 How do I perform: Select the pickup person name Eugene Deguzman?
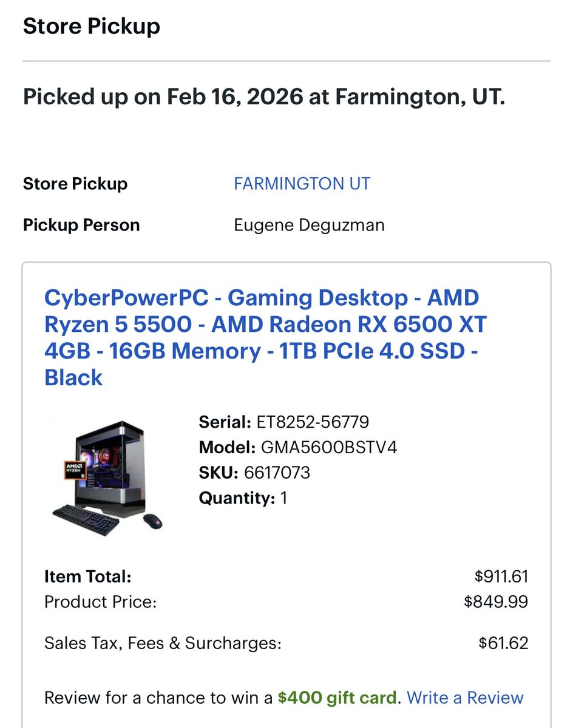click(x=309, y=225)
